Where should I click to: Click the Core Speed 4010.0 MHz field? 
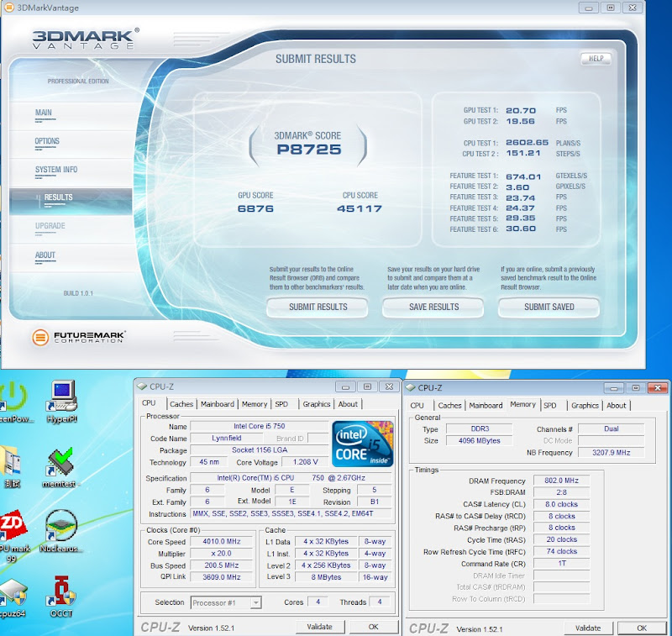coord(222,542)
